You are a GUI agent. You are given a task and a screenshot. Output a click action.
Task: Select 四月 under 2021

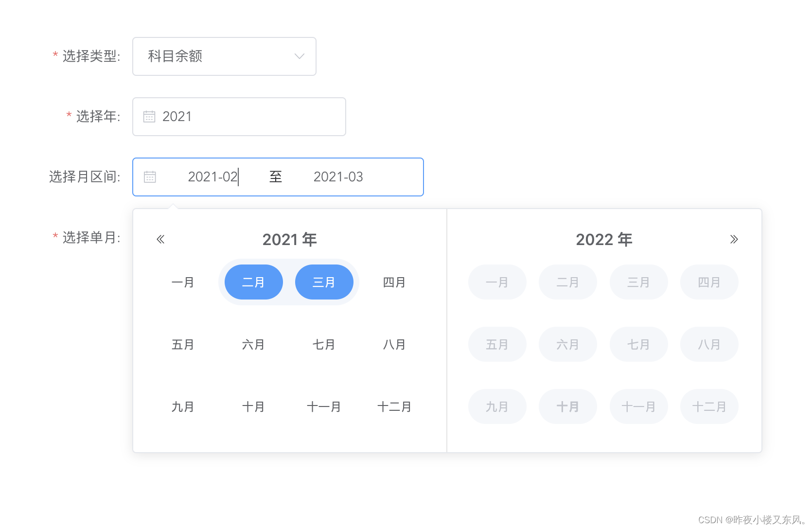394,282
